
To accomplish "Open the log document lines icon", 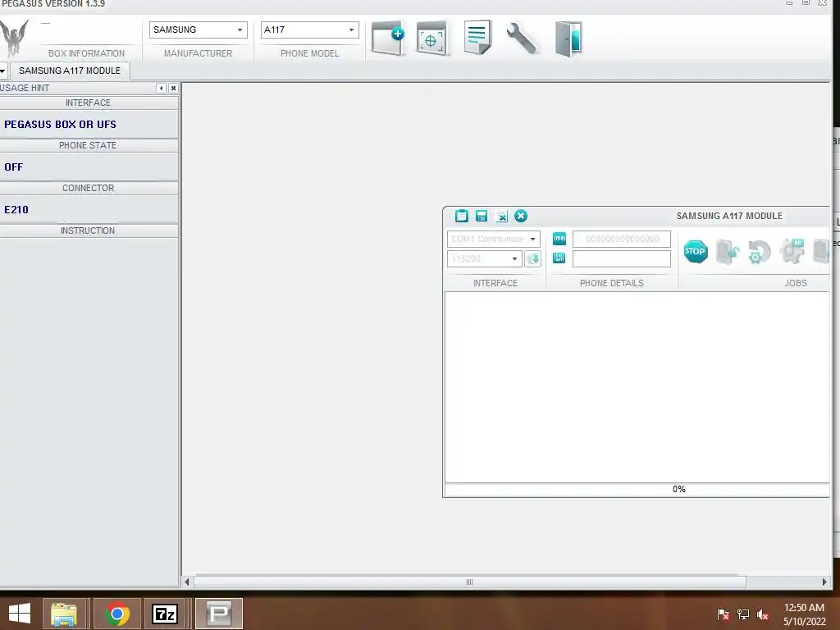I will coord(477,37).
